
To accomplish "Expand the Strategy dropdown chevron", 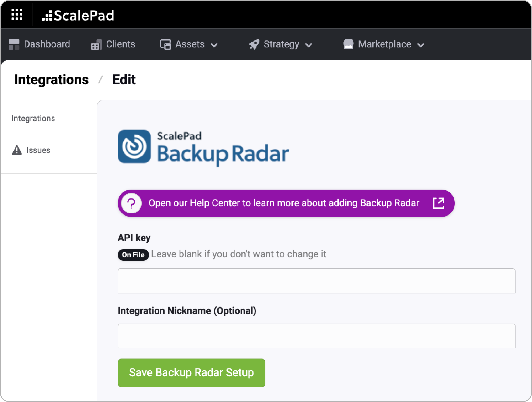I will click(309, 45).
